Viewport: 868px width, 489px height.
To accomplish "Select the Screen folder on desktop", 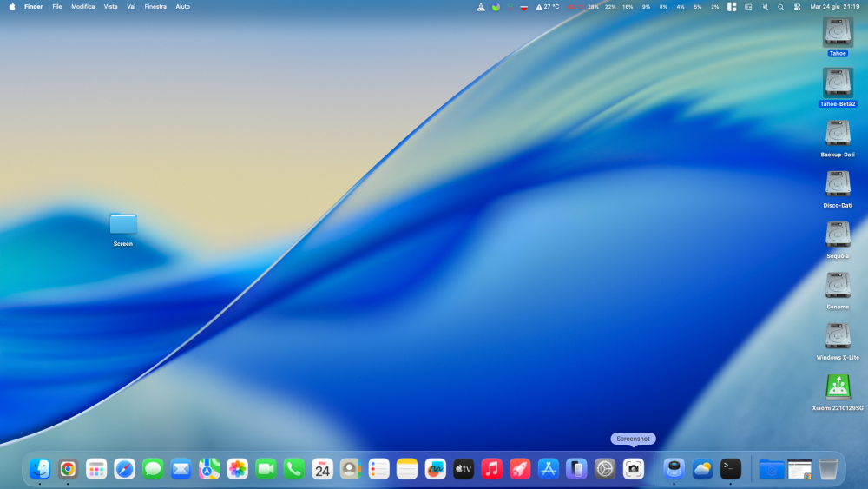I will (123, 224).
